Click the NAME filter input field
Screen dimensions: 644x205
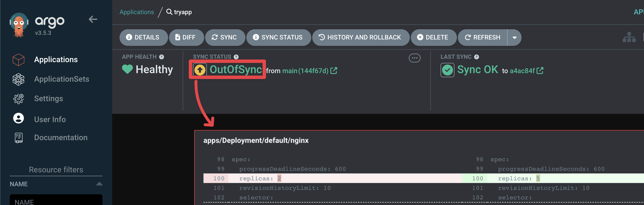pyautogui.click(x=56, y=200)
